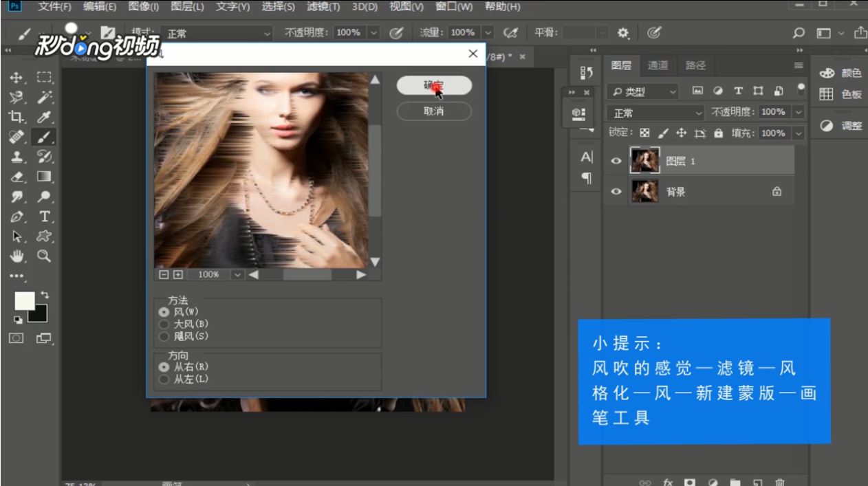Open the 文件(F) menu
Viewport: 868px width, 486px height.
pos(55,7)
